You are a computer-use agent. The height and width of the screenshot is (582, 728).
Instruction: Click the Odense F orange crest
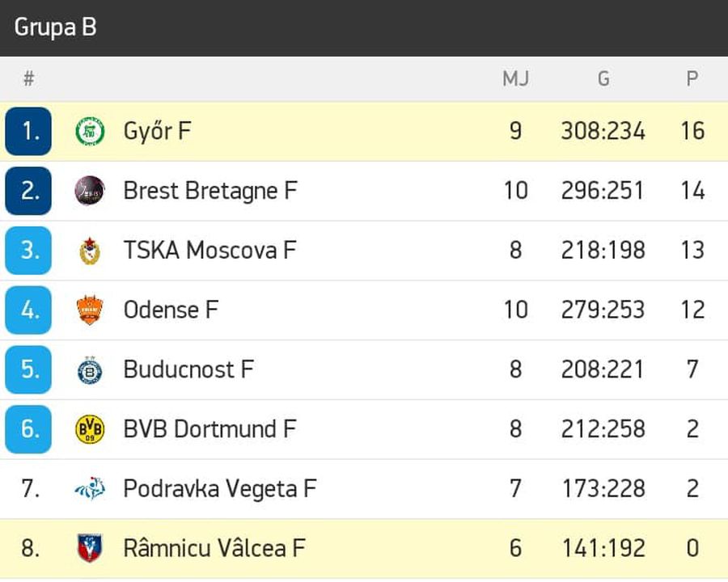(90, 310)
